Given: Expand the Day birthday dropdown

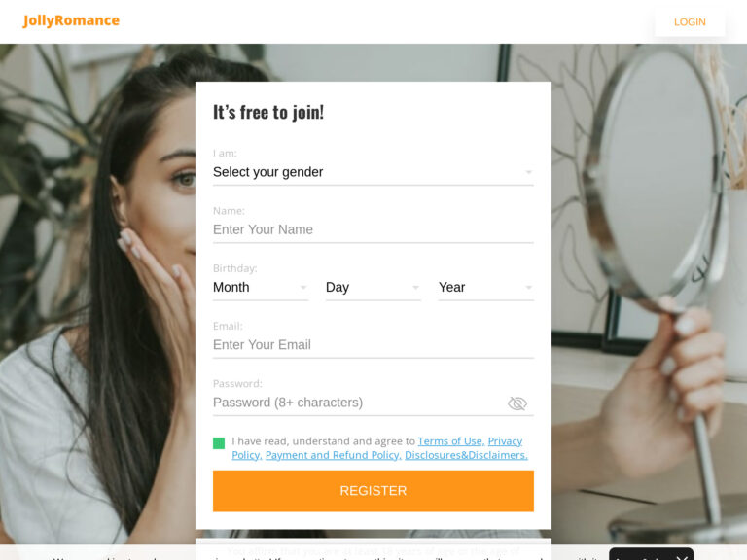Looking at the screenshot, I should coord(373,287).
